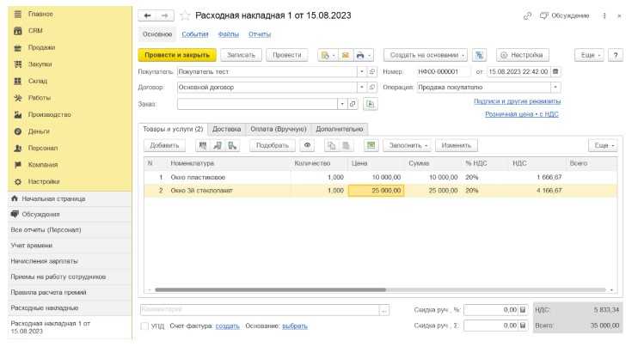Screen dimensions: 644x353
Task: Open the Заполнить dropdown in the table toolbar
Action: [406, 146]
